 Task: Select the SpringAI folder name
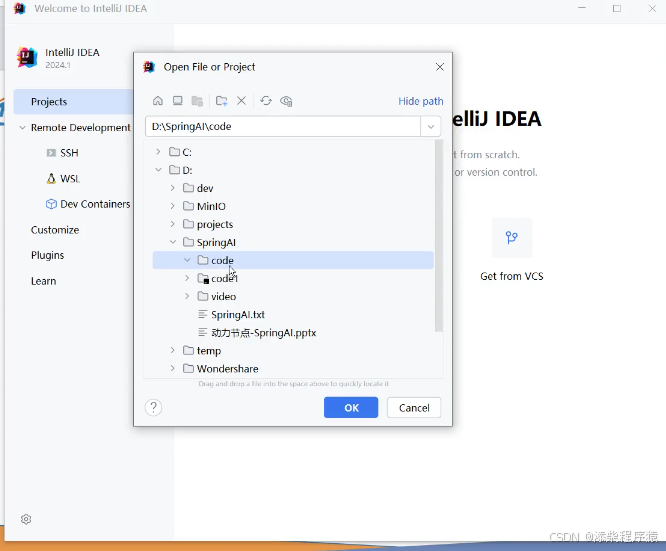tap(216, 242)
